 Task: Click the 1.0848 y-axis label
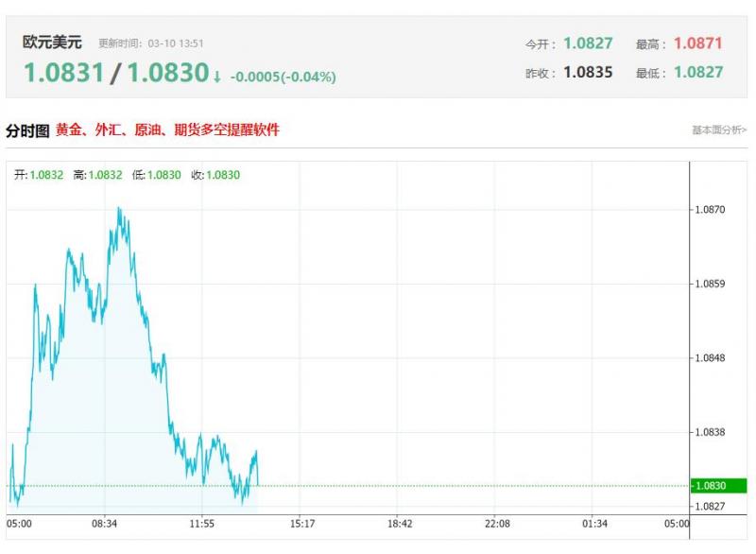(710, 358)
